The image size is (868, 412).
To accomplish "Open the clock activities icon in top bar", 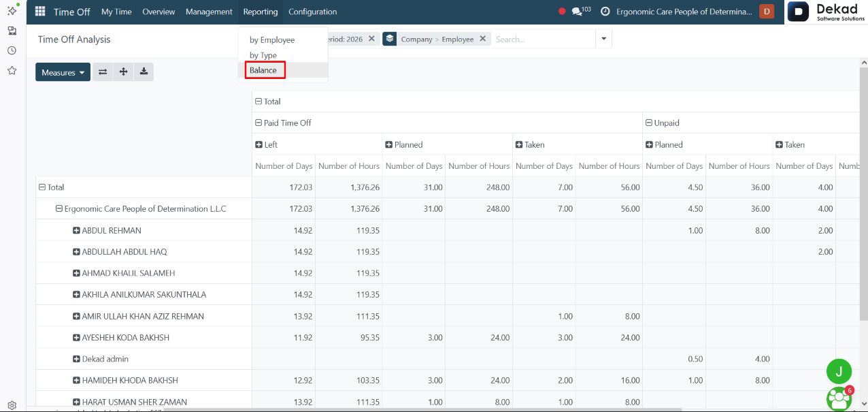I will point(605,12).
